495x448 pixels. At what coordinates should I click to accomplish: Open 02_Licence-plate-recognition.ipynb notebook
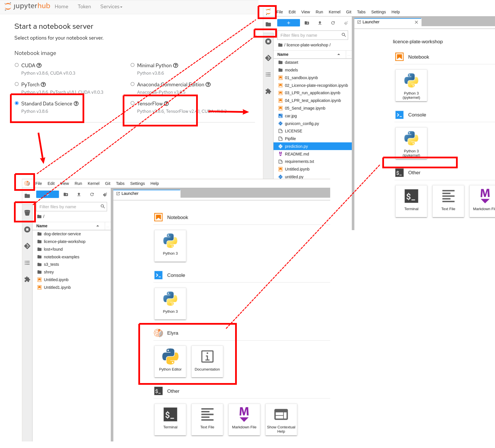coord(313,85)
